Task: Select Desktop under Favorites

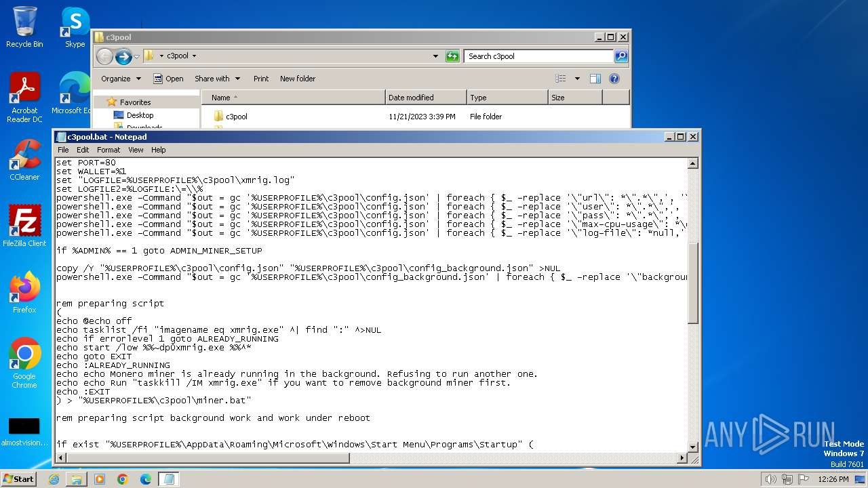Action: (x=140, y=115)
